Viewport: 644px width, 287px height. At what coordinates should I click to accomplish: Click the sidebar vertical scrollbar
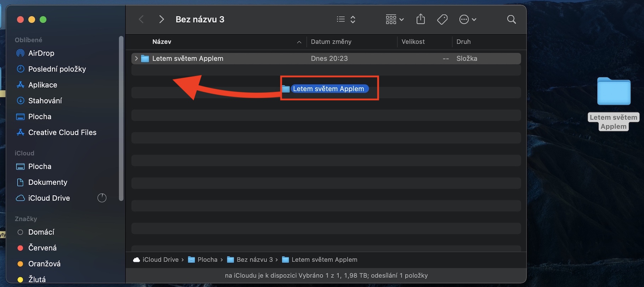pyautogui.click(x=121, y=118)
